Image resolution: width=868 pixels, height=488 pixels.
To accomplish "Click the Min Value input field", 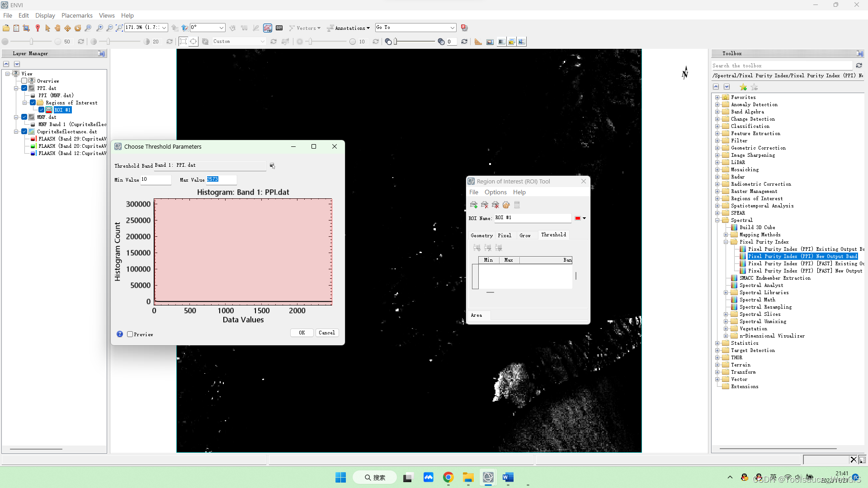I will tap(156, 179).
